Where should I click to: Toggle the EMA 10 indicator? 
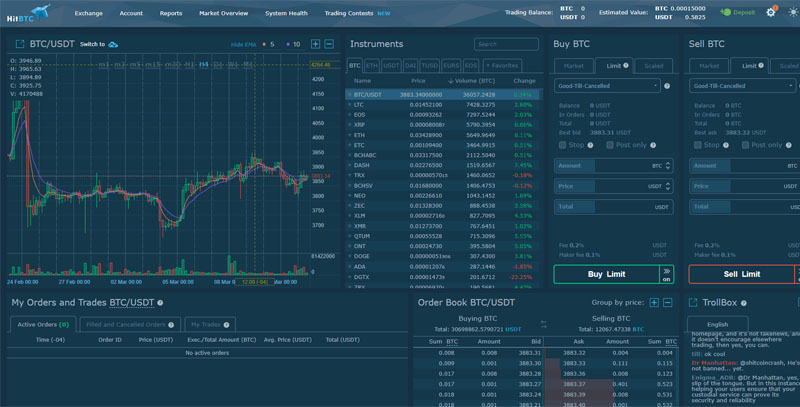click(x=293, y=44)
